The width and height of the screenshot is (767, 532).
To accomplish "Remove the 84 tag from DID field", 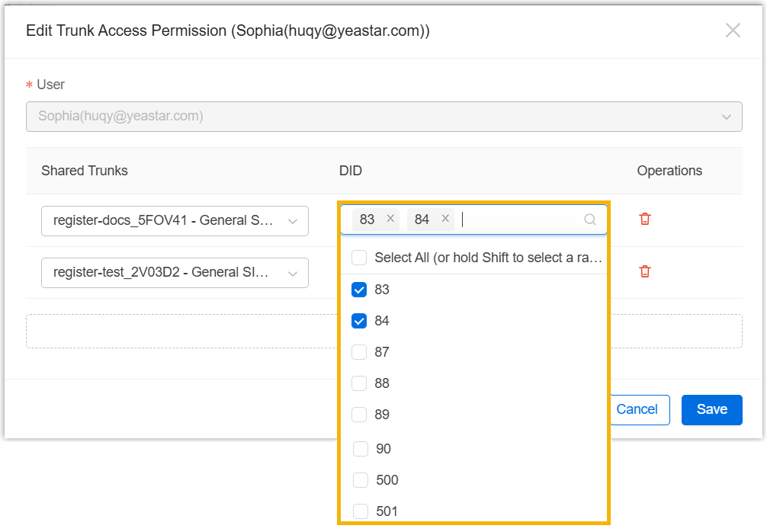I will (445, 219).
